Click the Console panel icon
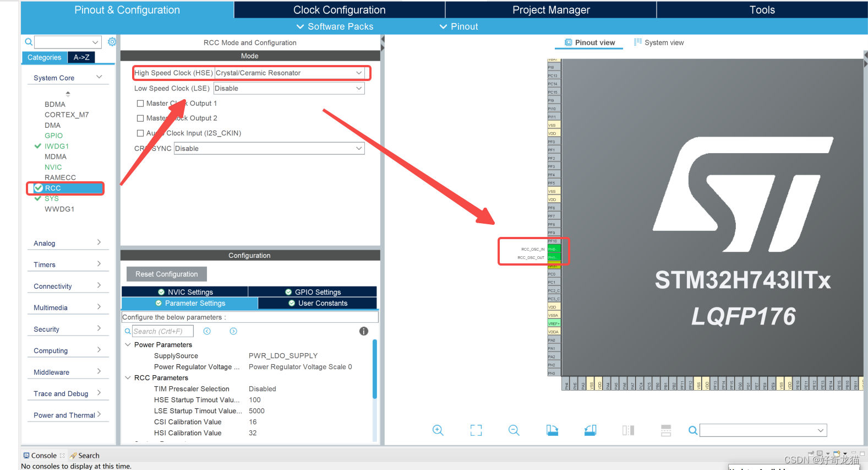The image size is (868, 470). click(26, 456)
